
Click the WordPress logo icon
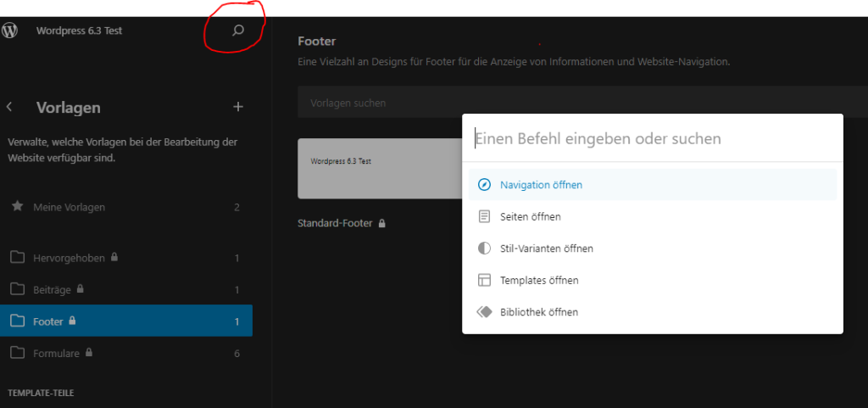tap(10, 31)
